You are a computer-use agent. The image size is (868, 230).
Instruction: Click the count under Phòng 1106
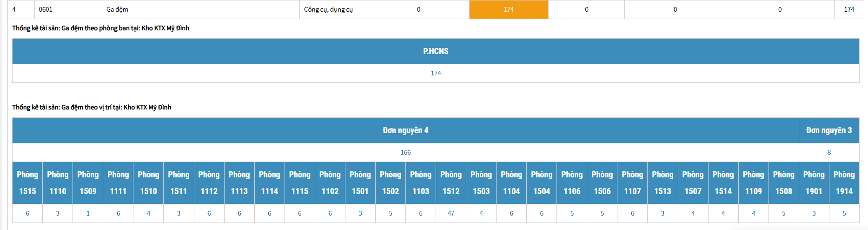(x=572, y=213)
